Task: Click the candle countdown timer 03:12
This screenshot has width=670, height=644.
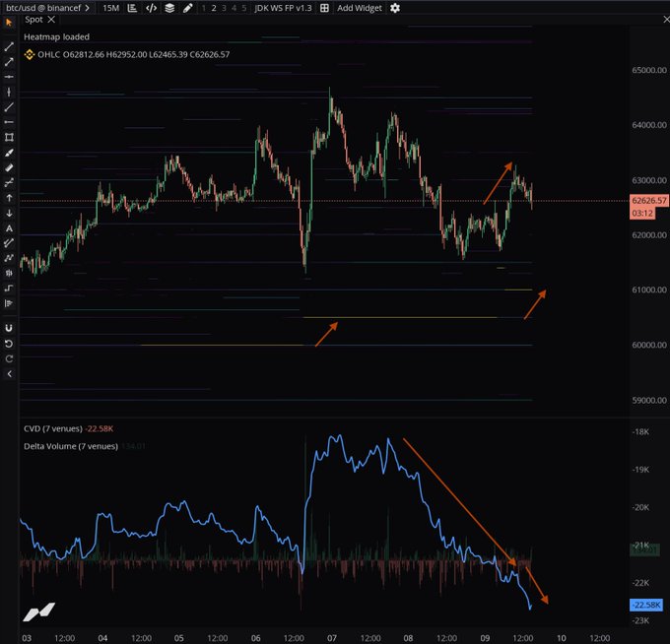Action: coord(642,213)
